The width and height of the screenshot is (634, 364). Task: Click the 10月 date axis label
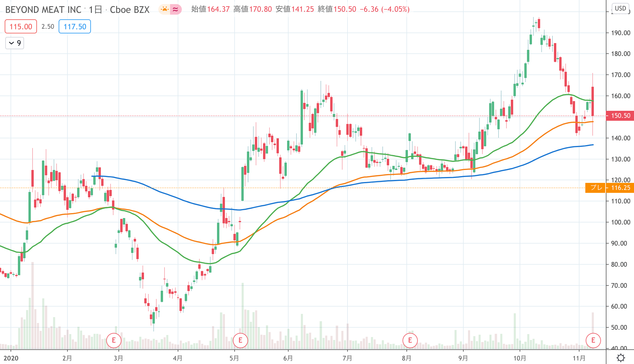pyautogui.click(x=520, y=358)
